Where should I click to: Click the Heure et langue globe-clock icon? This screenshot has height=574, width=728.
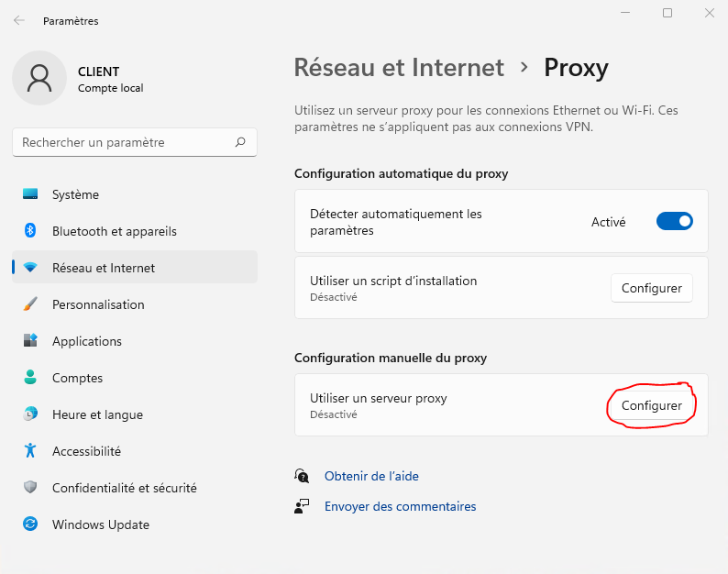click(30, 414)
